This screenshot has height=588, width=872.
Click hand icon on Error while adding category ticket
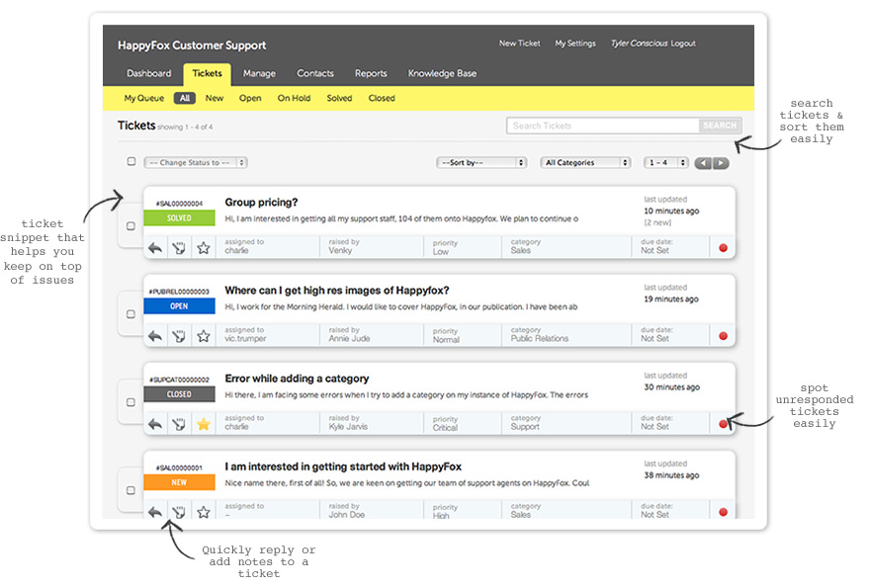[x=179, y=424]
